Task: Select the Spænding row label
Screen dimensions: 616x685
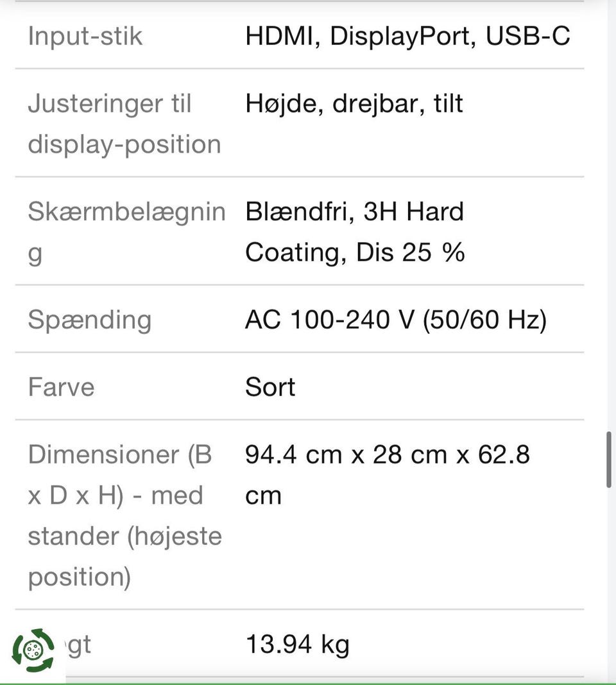Action: [89, 320]
